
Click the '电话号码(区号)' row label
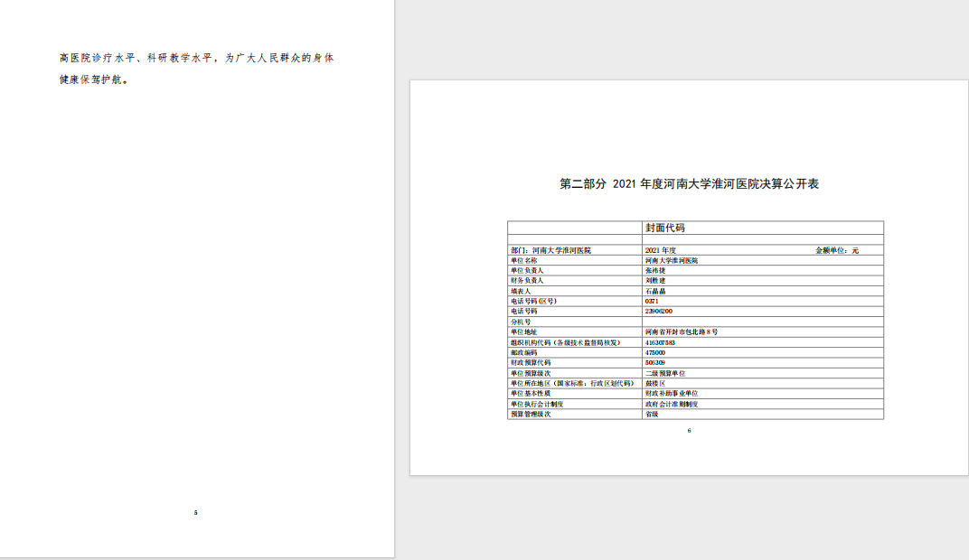(x=534, y=302)
